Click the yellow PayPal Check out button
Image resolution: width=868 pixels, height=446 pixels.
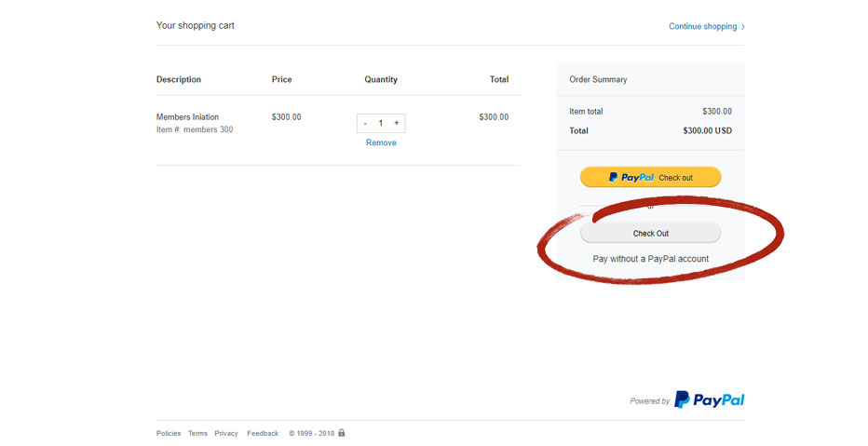click(650, 178)
